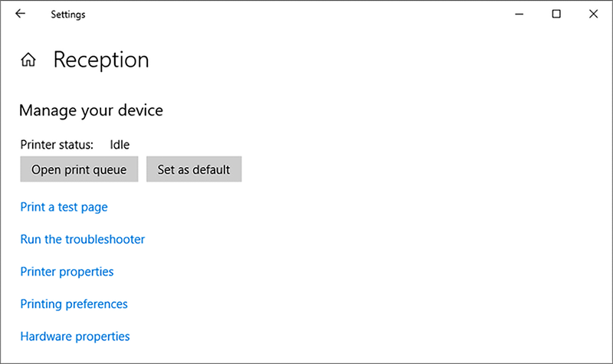Click the 'Printer status:' label
613x364 pixels.
(57, 144)
